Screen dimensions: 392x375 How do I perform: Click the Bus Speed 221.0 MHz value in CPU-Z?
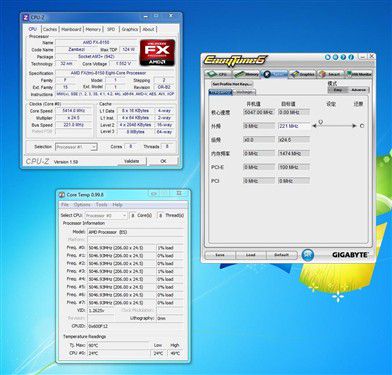pyautogui.click(x=74, y=125)
